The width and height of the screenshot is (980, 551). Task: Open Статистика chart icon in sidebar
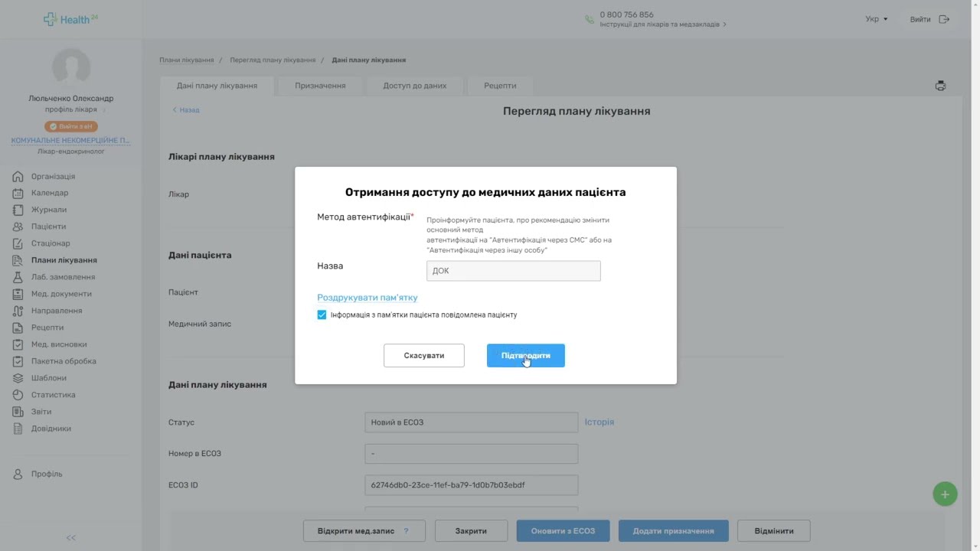click(x=18, y=396)
